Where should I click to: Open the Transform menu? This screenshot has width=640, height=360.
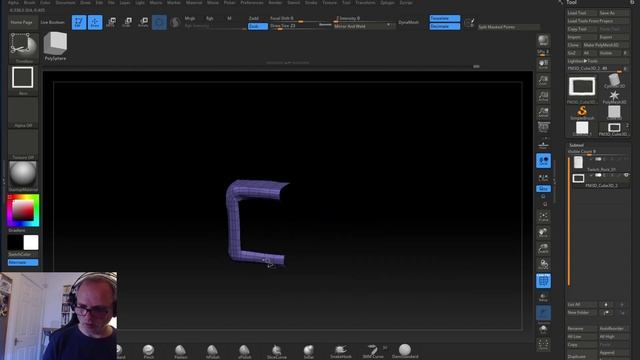click(x=365, y=2)
